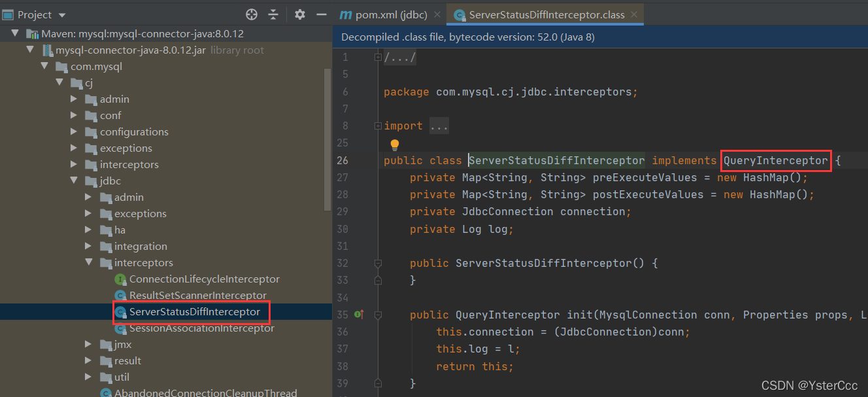868x397 pixels.
Task: Click the Collapse All icon in Project toolbar
Action: coord(273,14)
